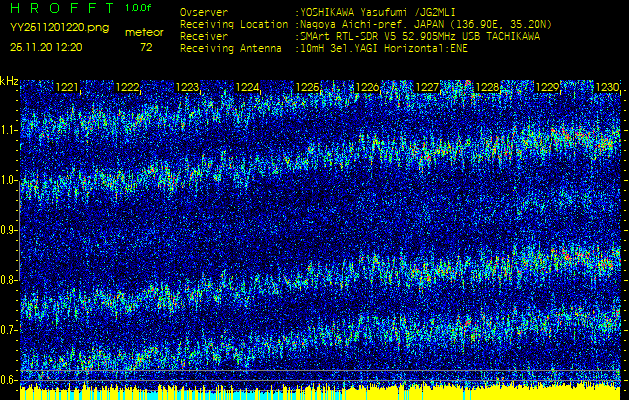Click the meteor count value 72
Viewport: 629px width, 400px height.
click(x=146, y=47)
